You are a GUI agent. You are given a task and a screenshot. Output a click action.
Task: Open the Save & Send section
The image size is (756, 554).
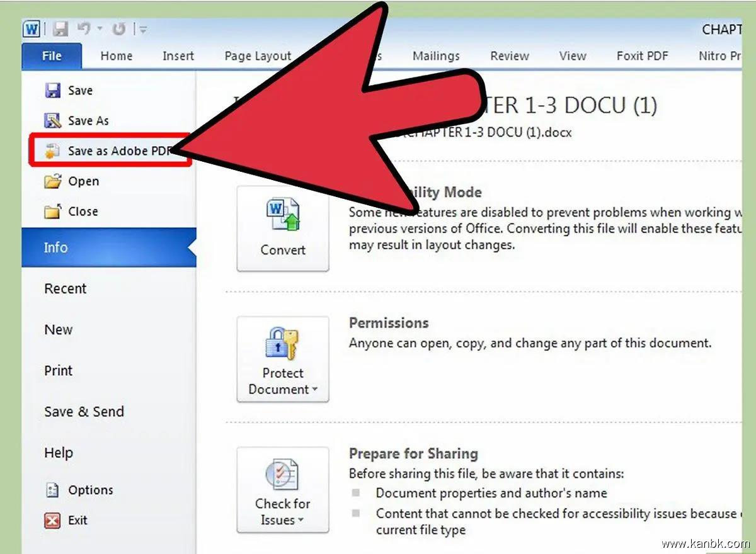click(84, 412)
